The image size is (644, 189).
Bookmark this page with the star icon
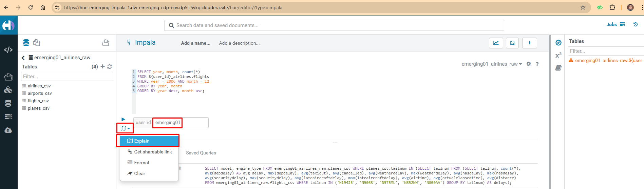click(x=583, y=7)
